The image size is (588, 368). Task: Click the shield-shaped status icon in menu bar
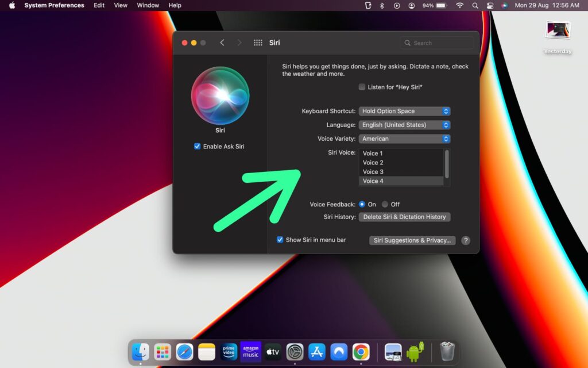click(x=368, y=5)
